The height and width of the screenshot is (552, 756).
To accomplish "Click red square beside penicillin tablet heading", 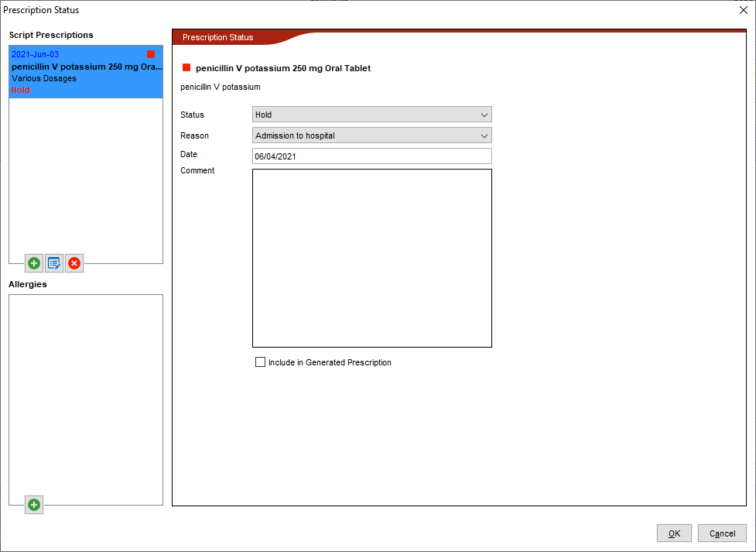I will [x=186, y=68].
